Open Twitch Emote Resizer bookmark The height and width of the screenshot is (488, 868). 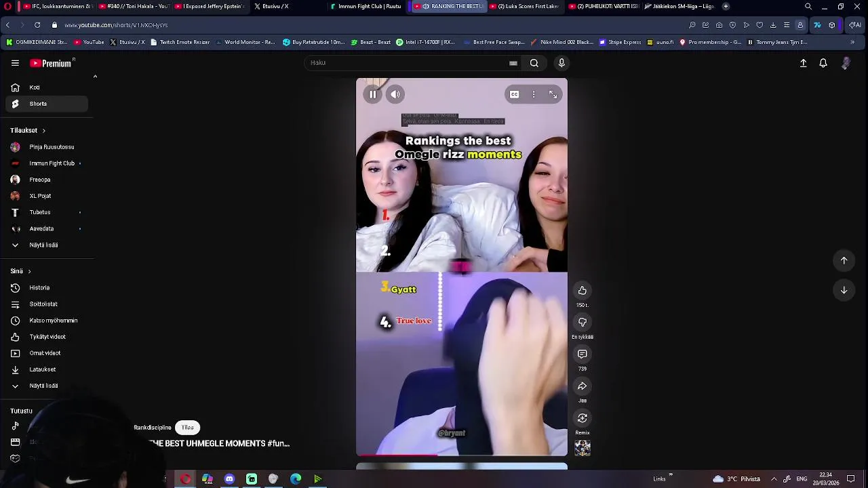180,42
